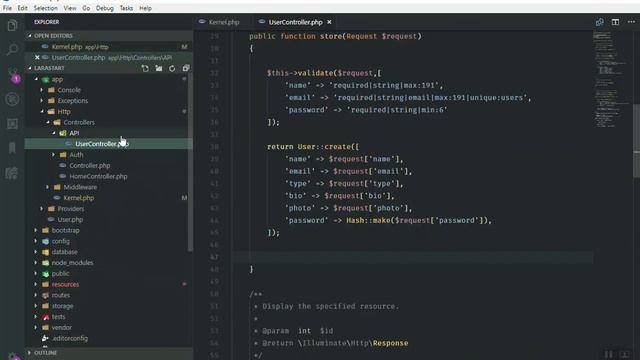This screenshot has width=640, height=360.
Task: Close the UserController.php editor tab
Action: click(329, 22)
